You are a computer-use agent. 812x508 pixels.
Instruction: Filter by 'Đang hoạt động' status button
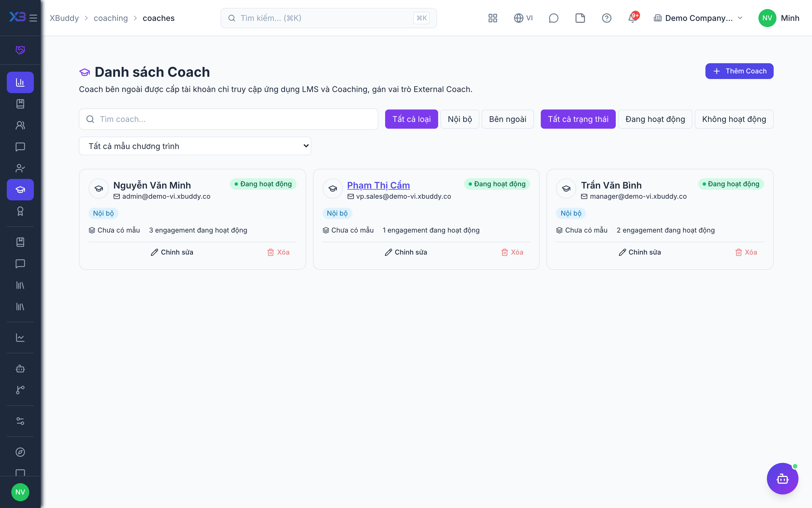(655, 119)
